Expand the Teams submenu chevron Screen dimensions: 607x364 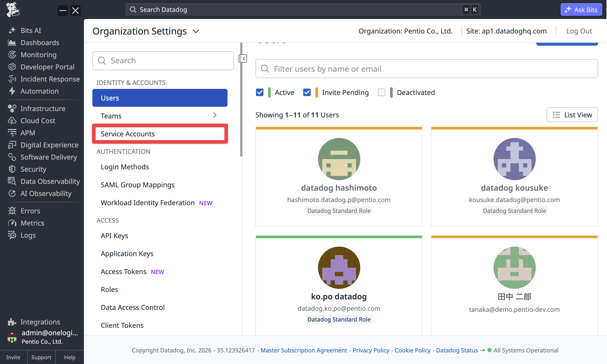[x=215, y=116]
